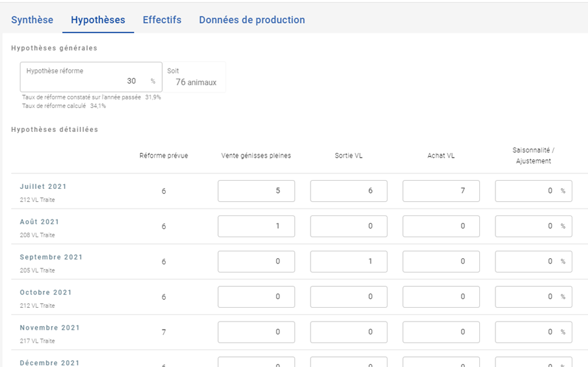Edit Vente génisses pleines for Octobre 2021

pos(256,296)
